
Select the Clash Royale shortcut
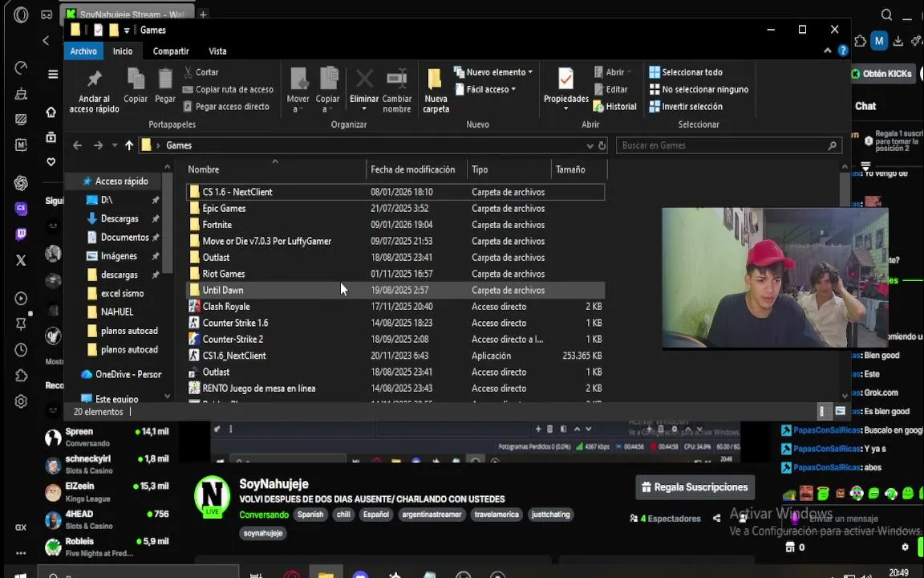pyautogui.click(x=395, y=307)
